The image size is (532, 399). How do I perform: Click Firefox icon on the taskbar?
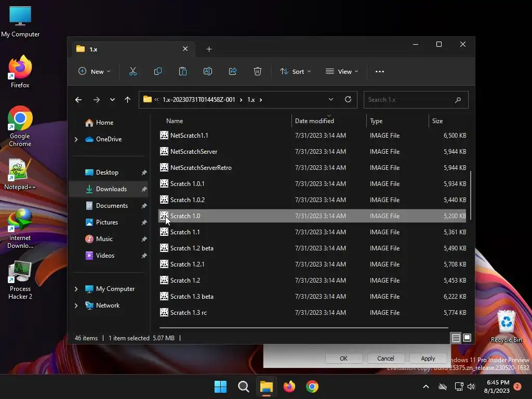tap(289, 387)
